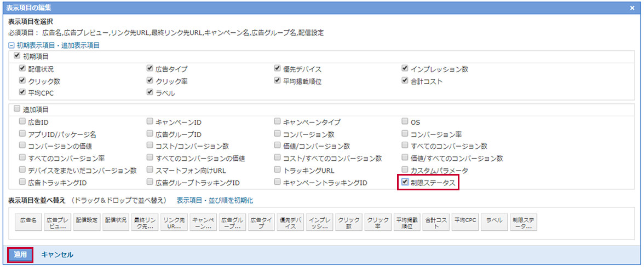This screenshot has height=268, width=644.
Task: Disable the 平均掲載順位 checkbox
Action: [278, 81]
